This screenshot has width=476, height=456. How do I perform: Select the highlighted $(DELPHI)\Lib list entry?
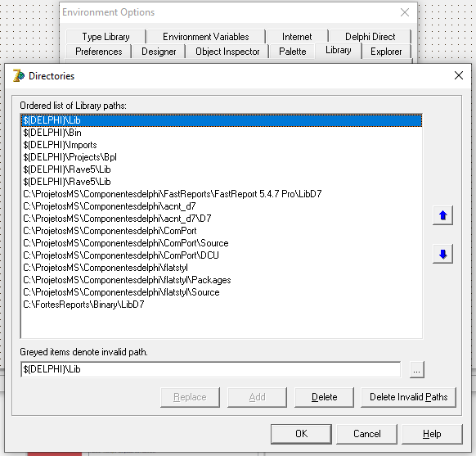tap(222, 120)
